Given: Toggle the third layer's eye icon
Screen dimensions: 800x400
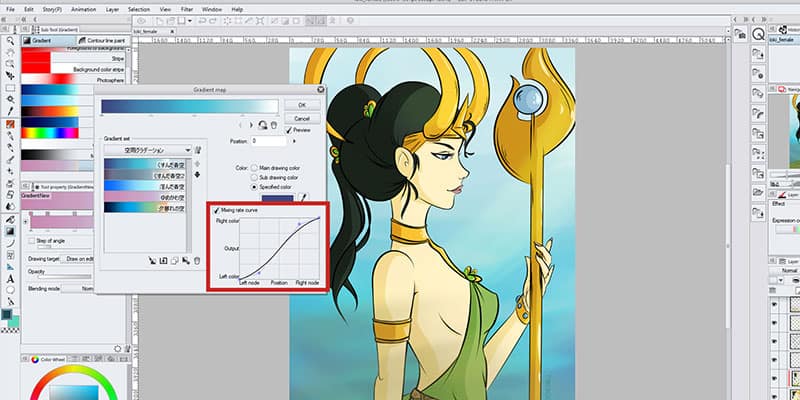Looking at the screenshot, I should pos(774,340).
